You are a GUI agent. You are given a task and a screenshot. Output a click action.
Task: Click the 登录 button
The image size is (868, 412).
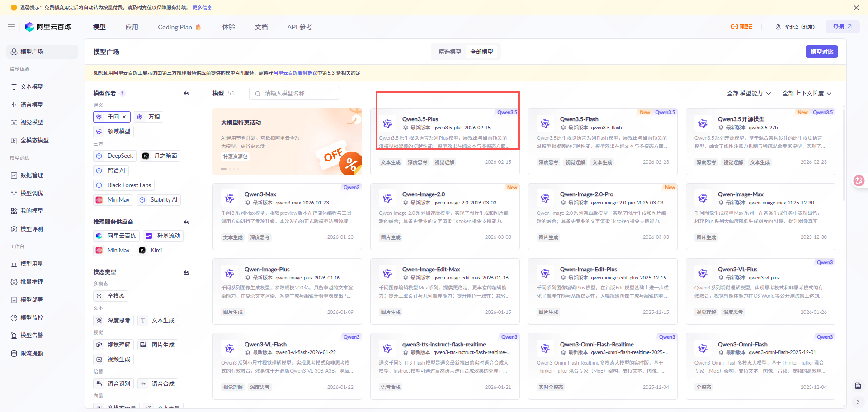tap(842, 27)
